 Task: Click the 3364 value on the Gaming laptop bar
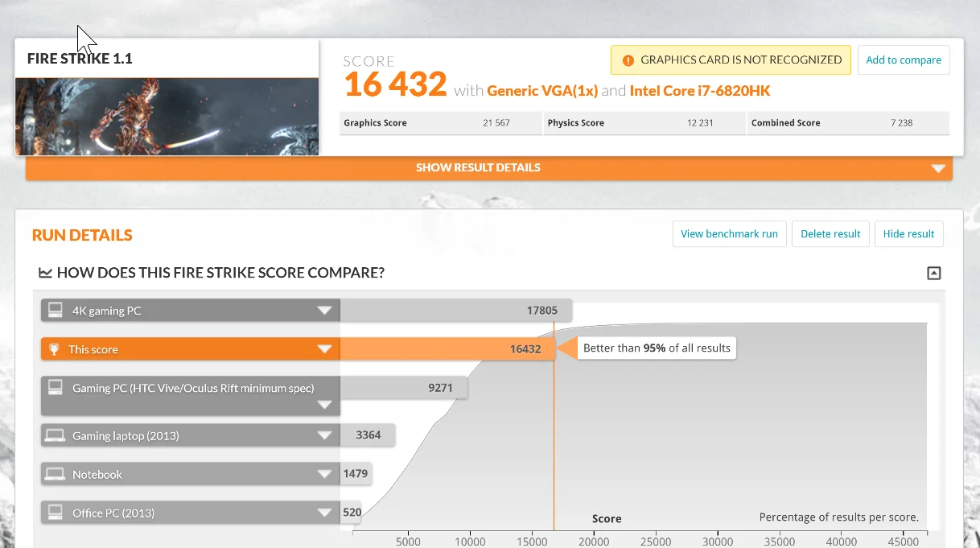point(369,435)
